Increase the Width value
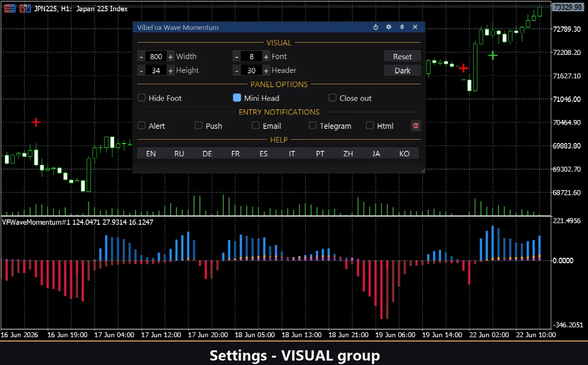Screen dimensions: 588x365 point(171,57)
